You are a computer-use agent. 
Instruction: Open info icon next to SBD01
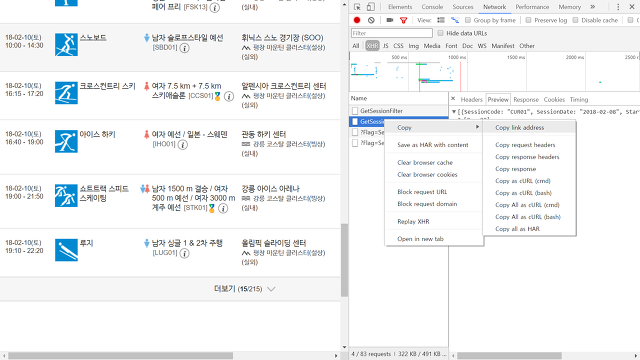point(184,48)
